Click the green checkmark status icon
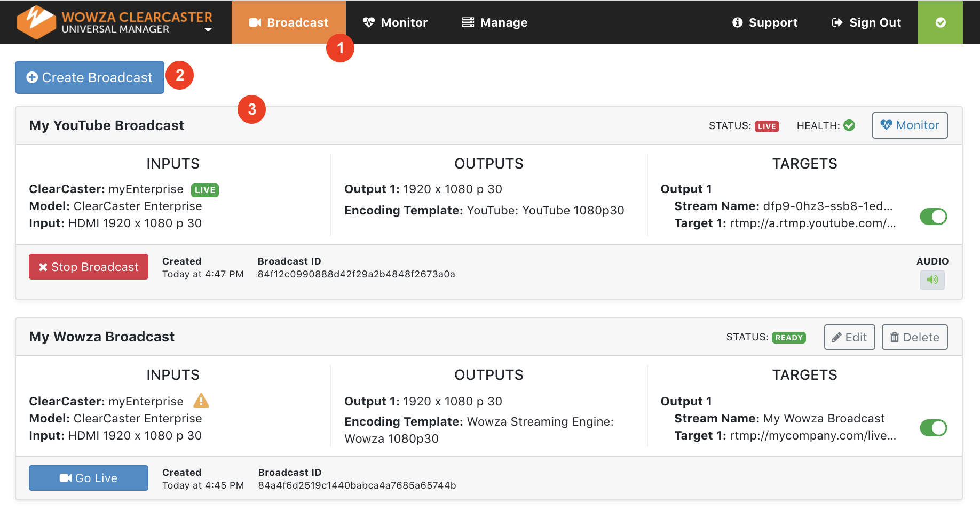Image resolution: width=980 pixels, height=511 pixels. coord(941,22)
